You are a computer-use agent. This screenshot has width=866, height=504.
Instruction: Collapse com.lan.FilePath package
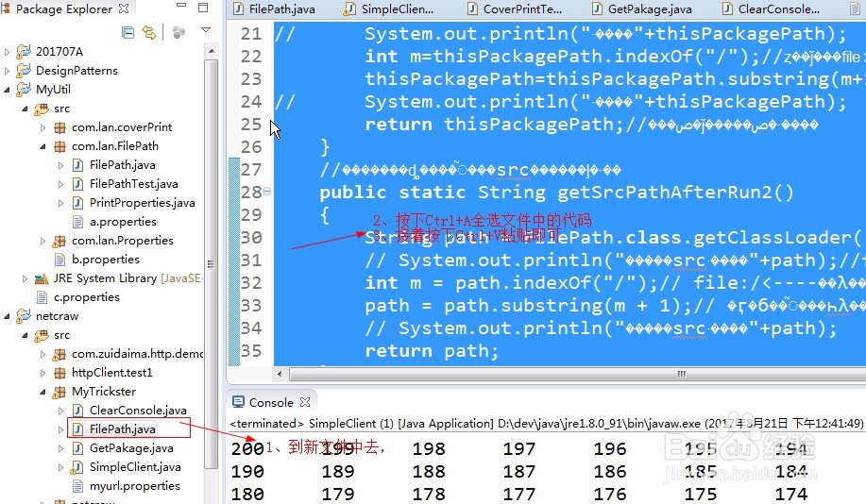(43, 146)
